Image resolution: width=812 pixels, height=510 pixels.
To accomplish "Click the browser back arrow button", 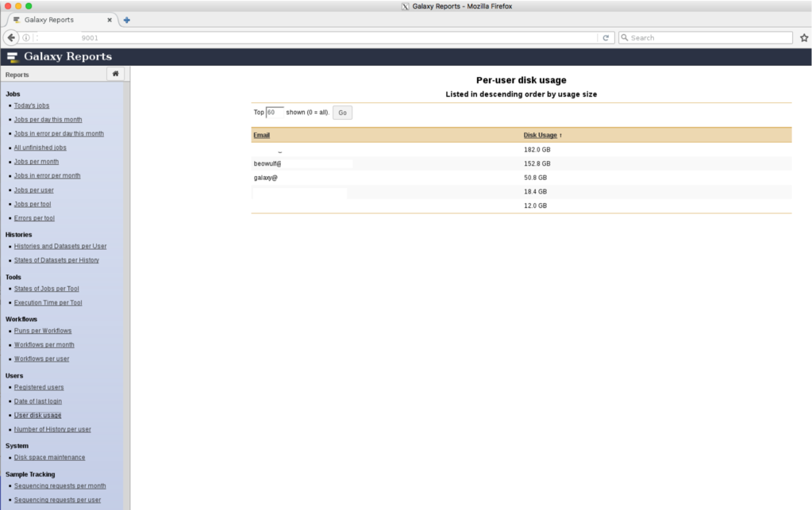I will point(11,38).
